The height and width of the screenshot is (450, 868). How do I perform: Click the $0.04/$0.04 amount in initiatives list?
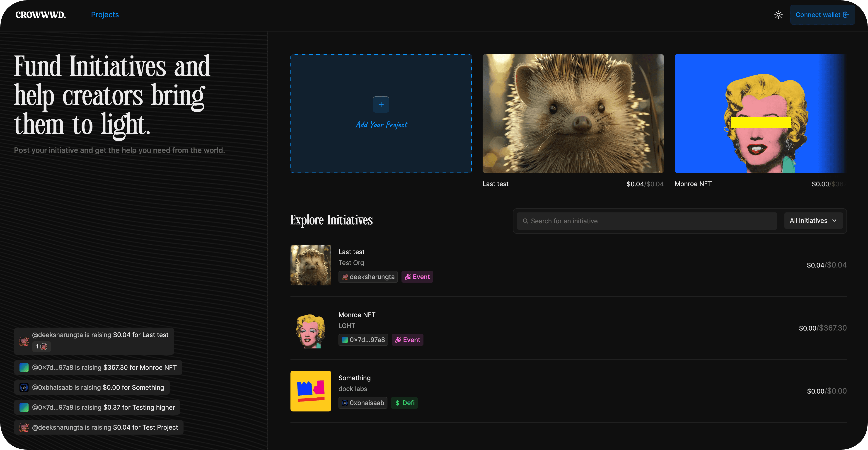827,265
